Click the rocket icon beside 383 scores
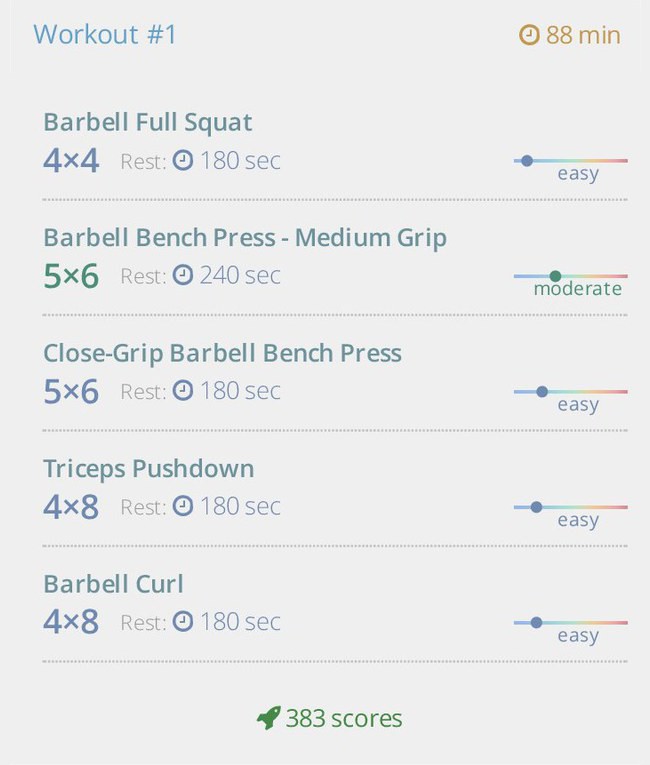 point(269,718)
